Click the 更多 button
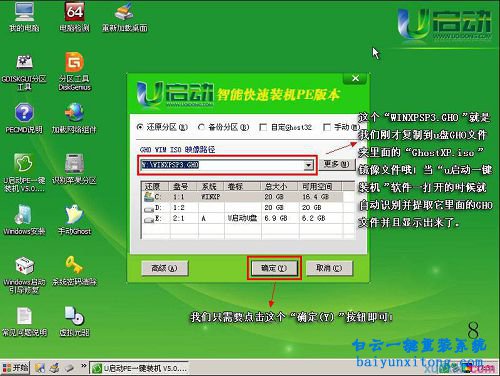 click(336, 164)
